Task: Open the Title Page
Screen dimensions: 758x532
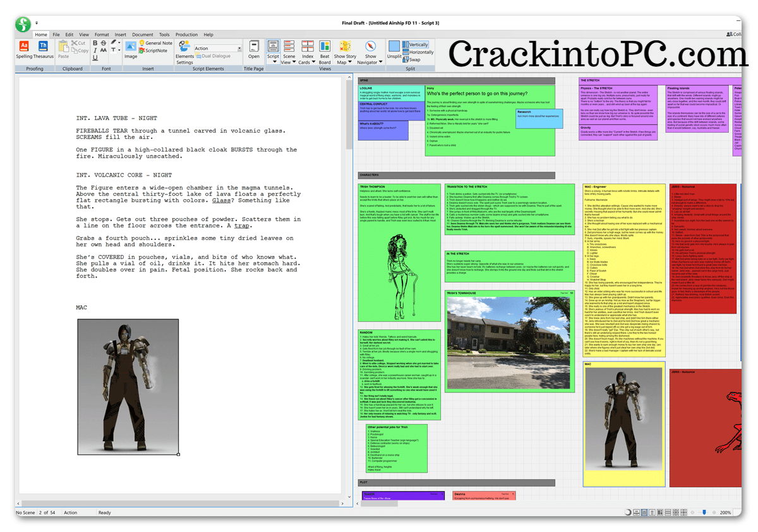Action: pos(254,49)
